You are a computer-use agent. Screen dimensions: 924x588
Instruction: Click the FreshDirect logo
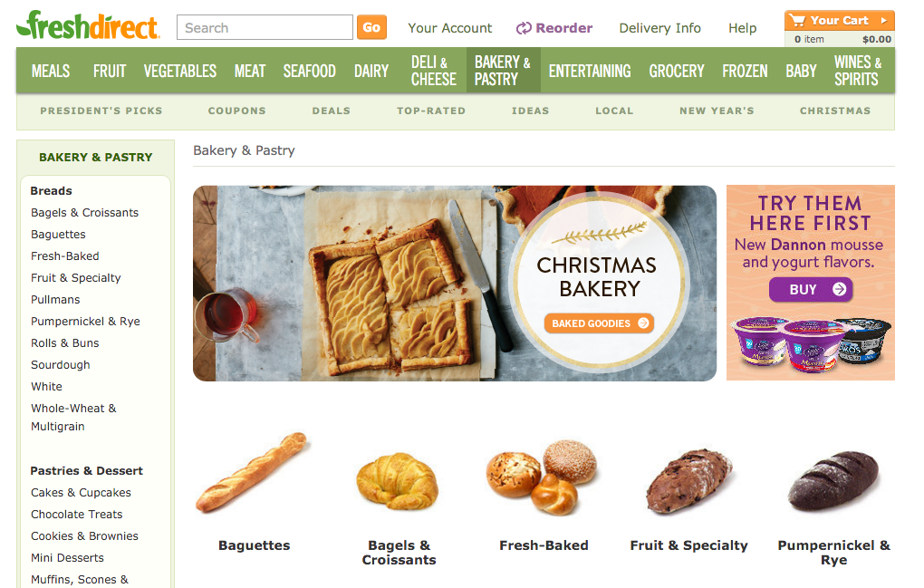click(88, 25)
